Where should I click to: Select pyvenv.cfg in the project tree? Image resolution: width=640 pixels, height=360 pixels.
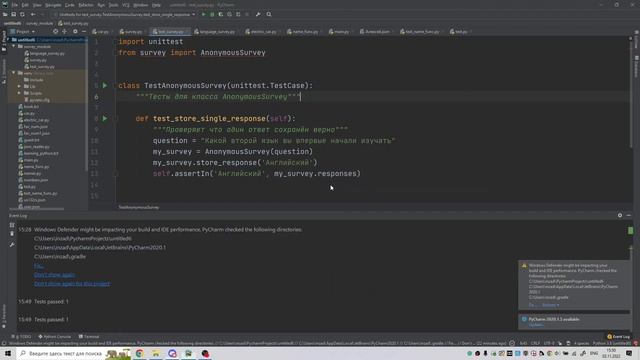pos(37,100)
